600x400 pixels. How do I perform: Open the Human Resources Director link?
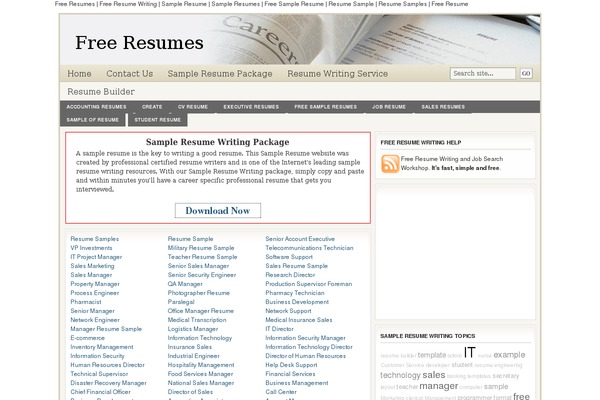[108, 365]
